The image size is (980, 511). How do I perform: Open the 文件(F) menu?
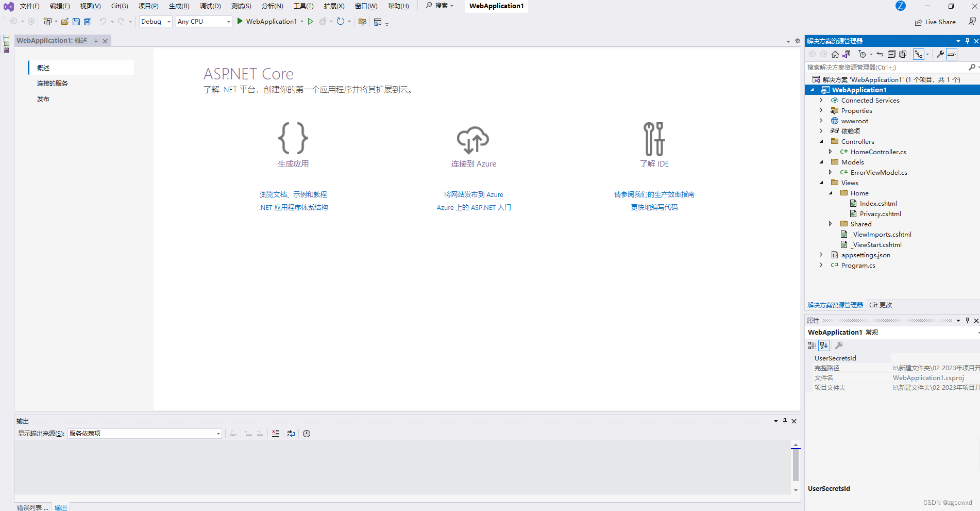coord(29,6)
